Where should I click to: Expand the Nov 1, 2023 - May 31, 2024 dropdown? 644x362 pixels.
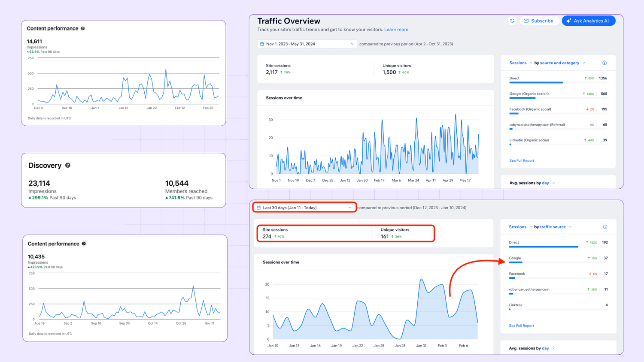click(x=352, y=44)
